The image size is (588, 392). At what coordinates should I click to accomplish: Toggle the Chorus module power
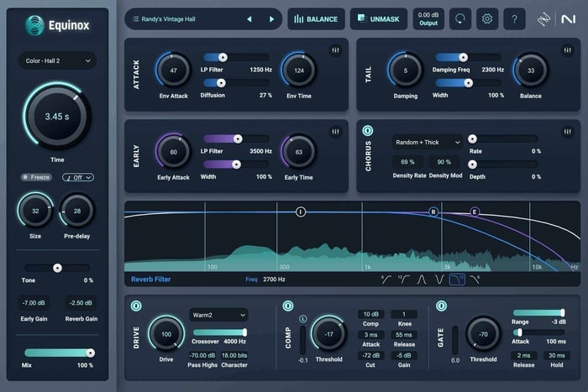(368, 131)
